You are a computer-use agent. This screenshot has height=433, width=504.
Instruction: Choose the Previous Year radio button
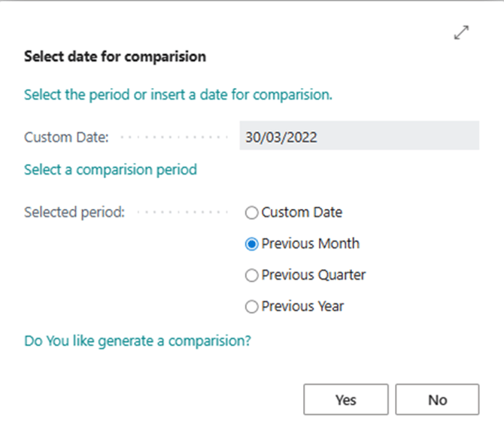point(252,307)
